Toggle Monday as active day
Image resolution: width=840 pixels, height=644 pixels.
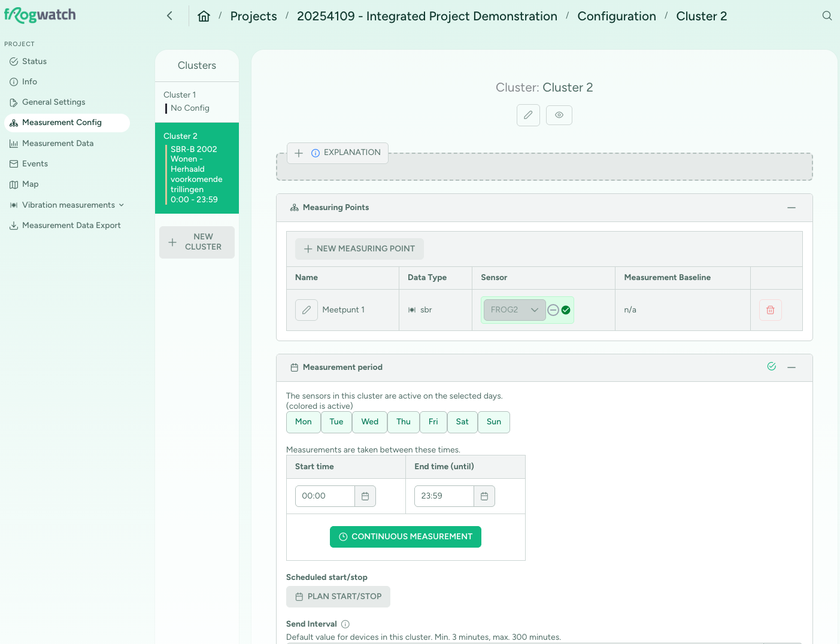304,422
